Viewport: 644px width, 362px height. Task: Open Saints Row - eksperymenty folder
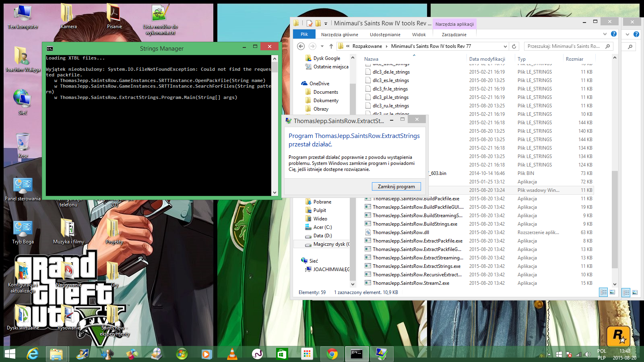point(114,321)
